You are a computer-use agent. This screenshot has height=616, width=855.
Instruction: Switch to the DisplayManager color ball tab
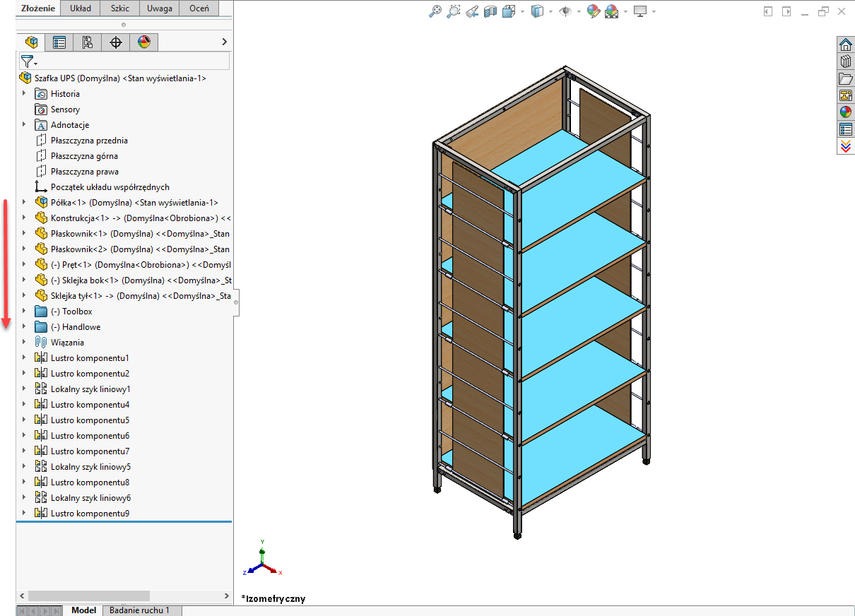click(144, 42)
